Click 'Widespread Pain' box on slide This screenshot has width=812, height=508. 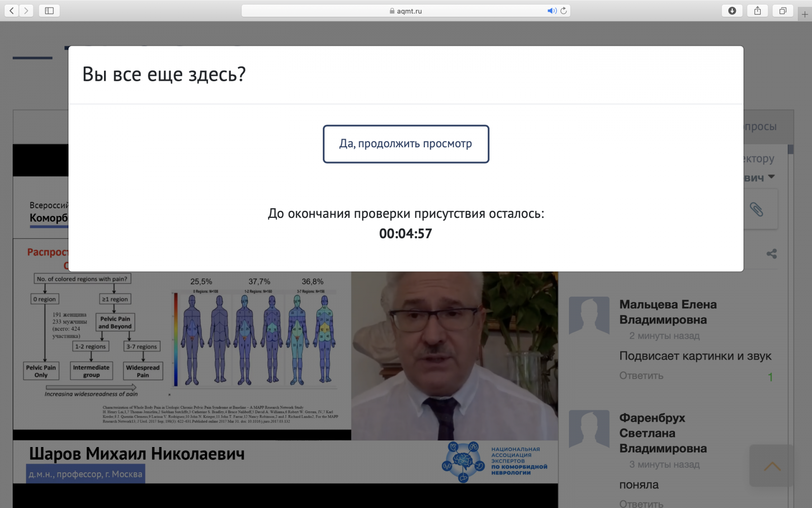point(143,371)
